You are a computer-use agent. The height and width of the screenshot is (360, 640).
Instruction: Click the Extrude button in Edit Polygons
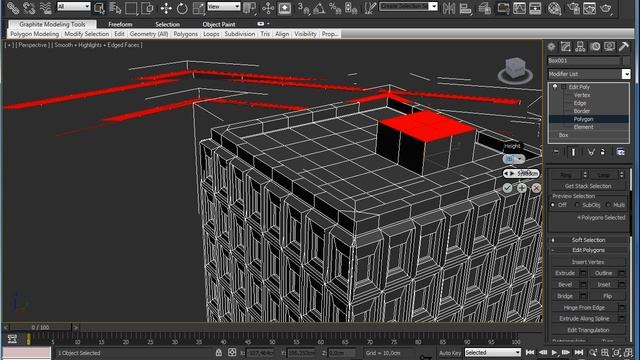pos(565,273)
